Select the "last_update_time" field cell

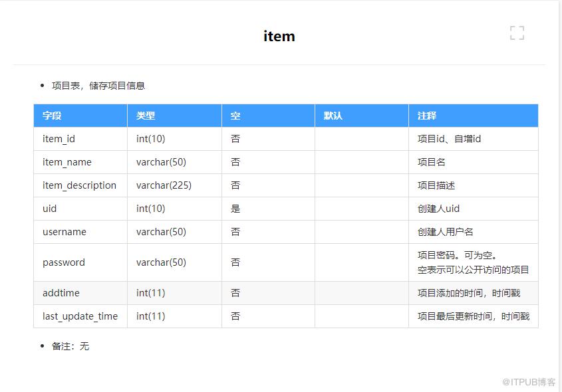[80, 316]
